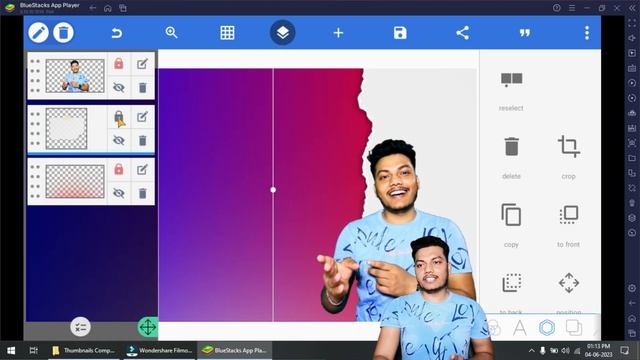
Task: Tap the round trash button in top toolbar
Action: click(x=63, y=33)
